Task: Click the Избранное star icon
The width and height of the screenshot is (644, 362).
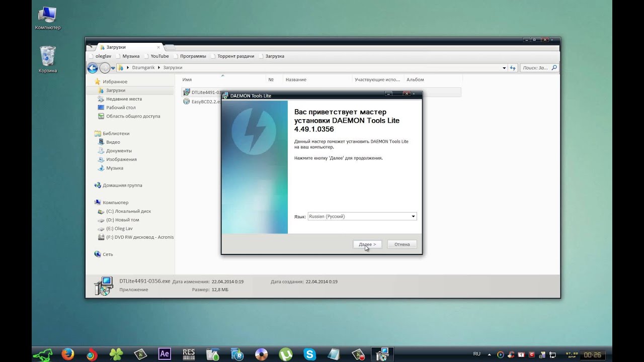Action: tap(98, 81)
